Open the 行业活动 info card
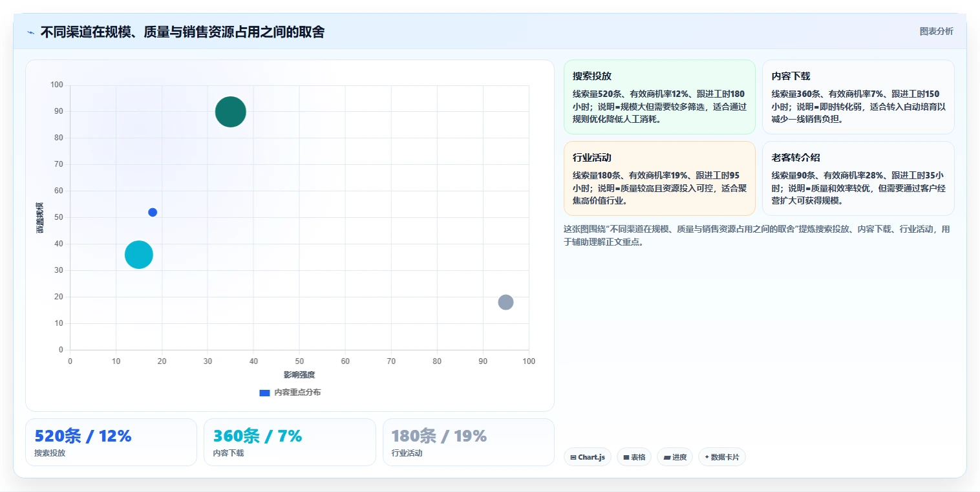 tap(659, 178)
